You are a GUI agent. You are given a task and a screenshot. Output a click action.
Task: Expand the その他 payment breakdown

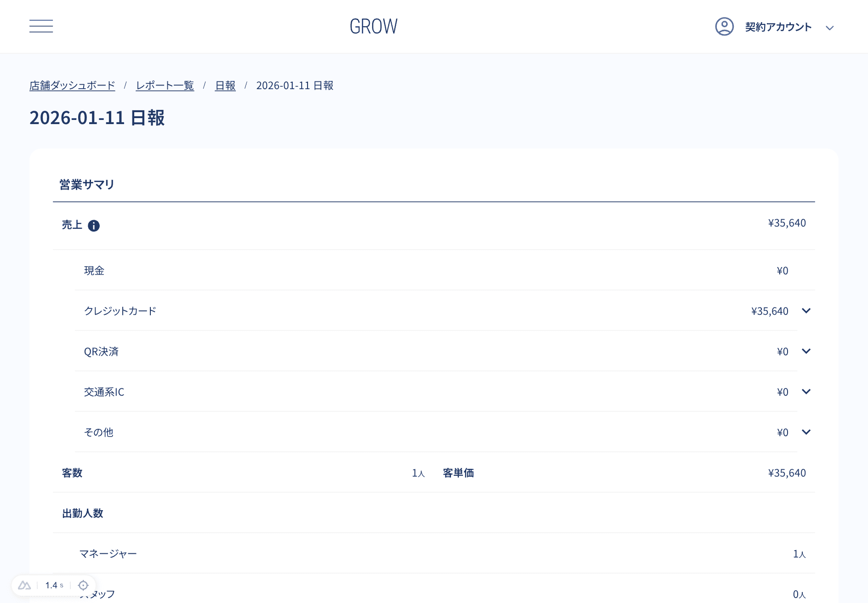click(806, 432)
